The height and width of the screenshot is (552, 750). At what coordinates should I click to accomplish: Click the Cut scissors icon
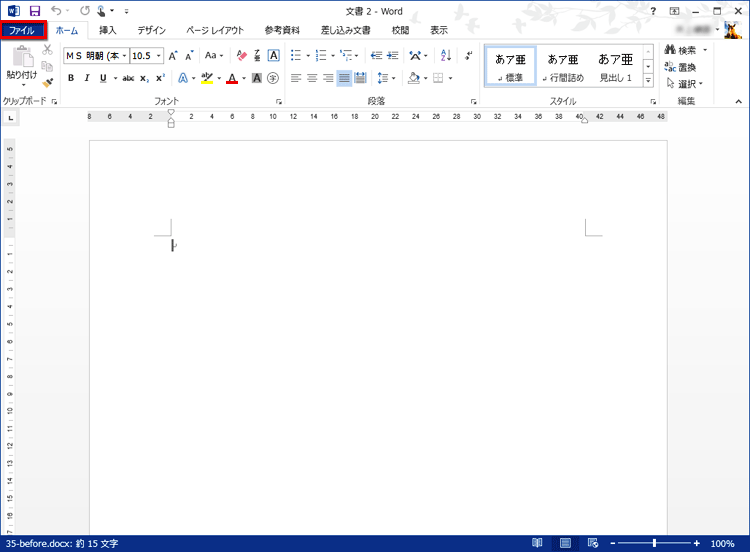pos(47,49)
